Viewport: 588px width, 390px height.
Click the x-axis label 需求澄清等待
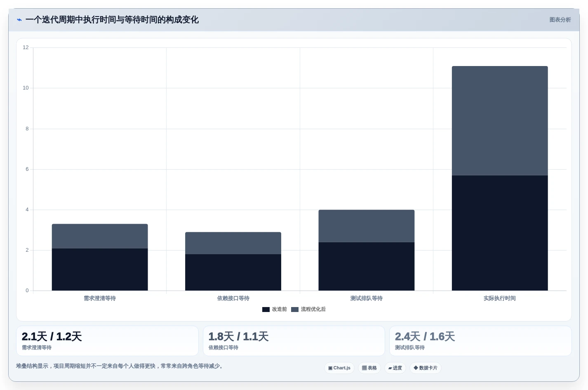[x=100, y=298]
